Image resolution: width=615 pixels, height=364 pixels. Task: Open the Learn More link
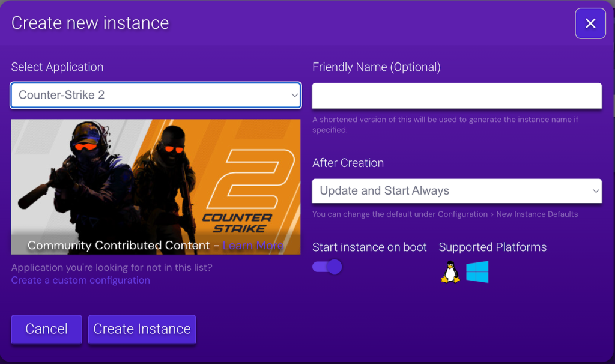click(253, 246)
